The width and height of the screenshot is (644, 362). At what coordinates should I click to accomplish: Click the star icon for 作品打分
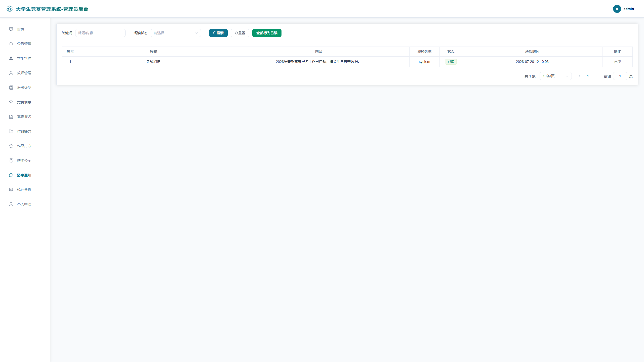pos(11,146)
